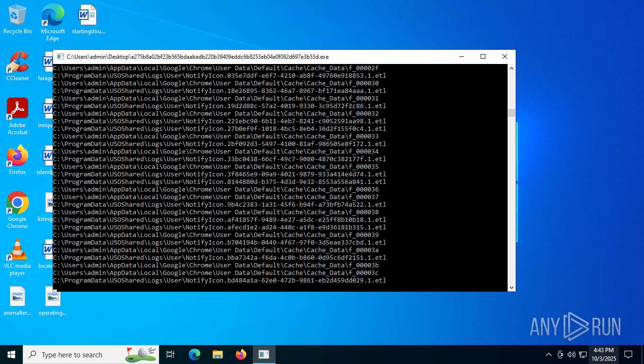Viewport: 644px width, 364px height.
Task: Open the Windows Start menu
Action: (11, 355)
